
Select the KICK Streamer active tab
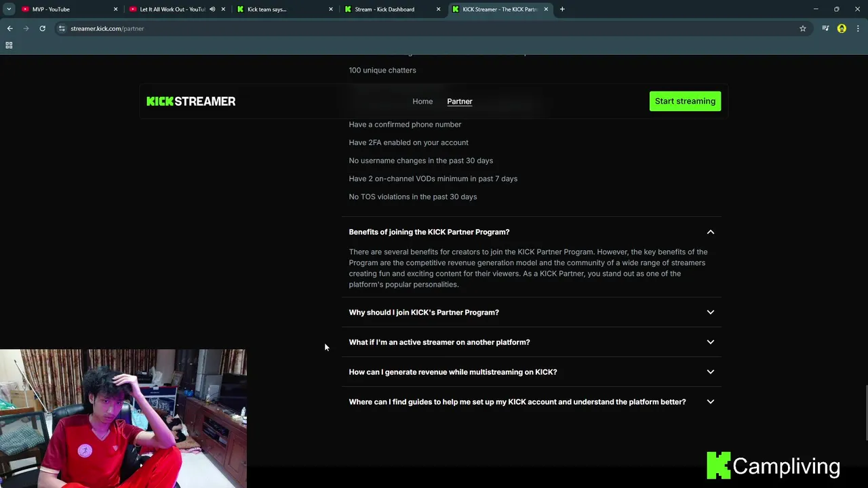500,9
